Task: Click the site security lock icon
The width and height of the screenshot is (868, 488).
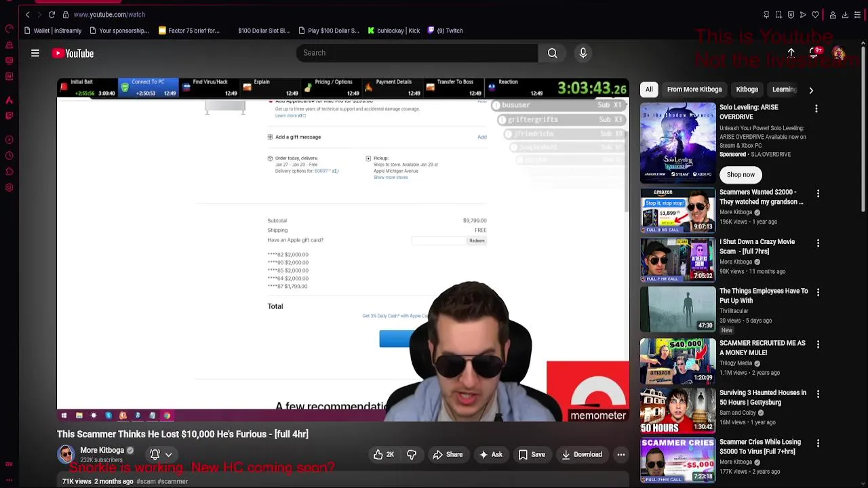Action: pos(66,14)
